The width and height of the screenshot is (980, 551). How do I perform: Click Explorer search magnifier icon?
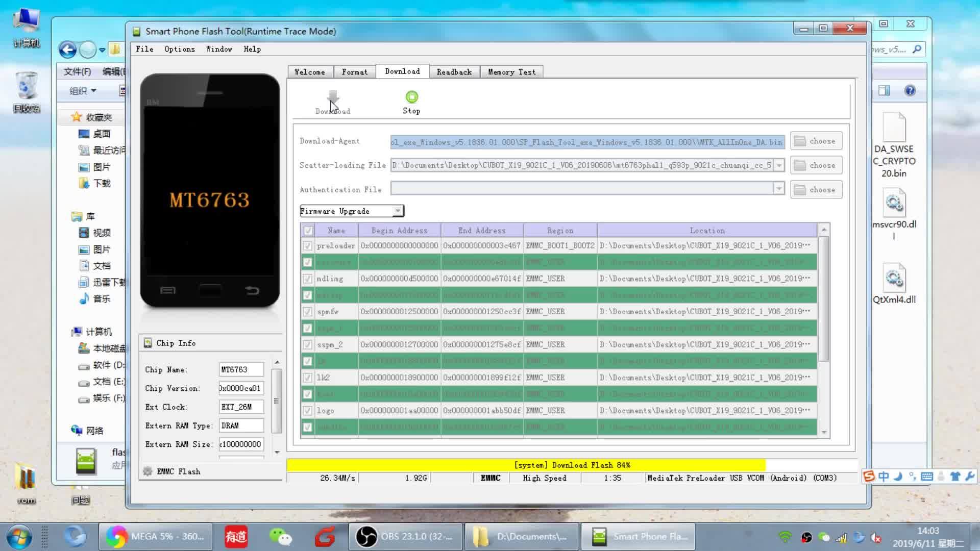coord(917,49)
